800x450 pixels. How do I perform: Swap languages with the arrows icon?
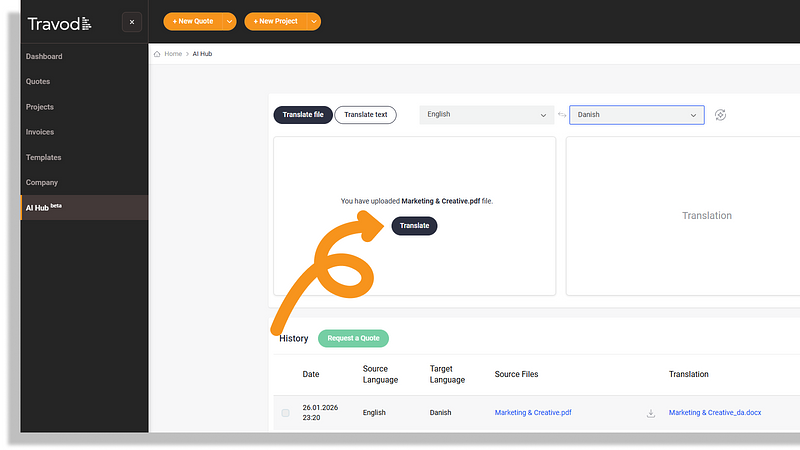[562, 115]
